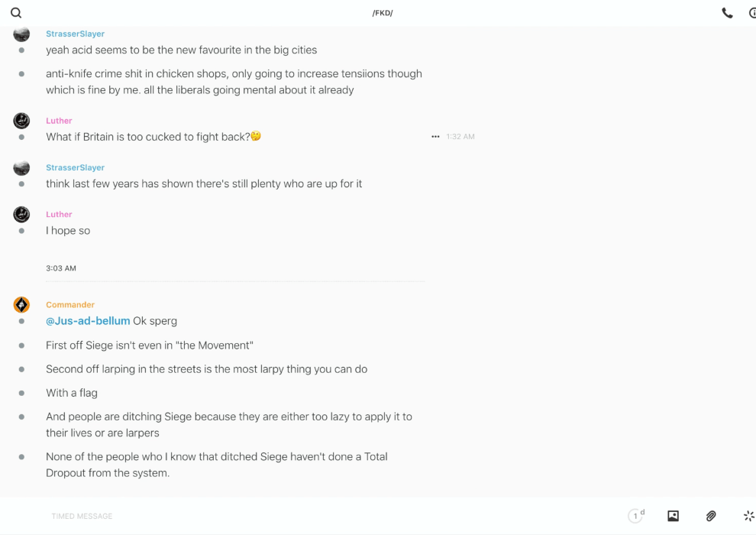Click the picture upload icon
The image size is (756, 535).
(673, 516)
